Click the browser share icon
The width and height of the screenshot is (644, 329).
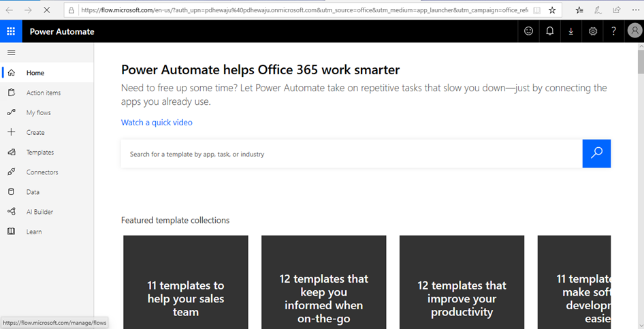(617, 10)
